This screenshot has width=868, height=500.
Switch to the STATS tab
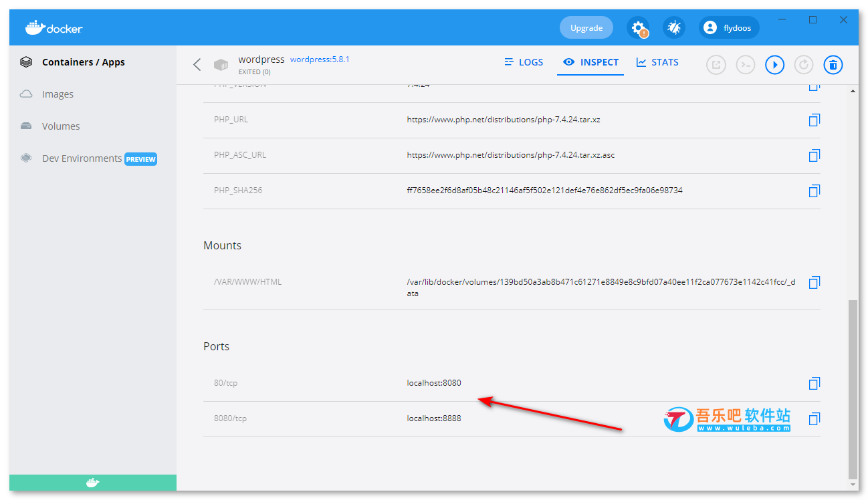657,62
